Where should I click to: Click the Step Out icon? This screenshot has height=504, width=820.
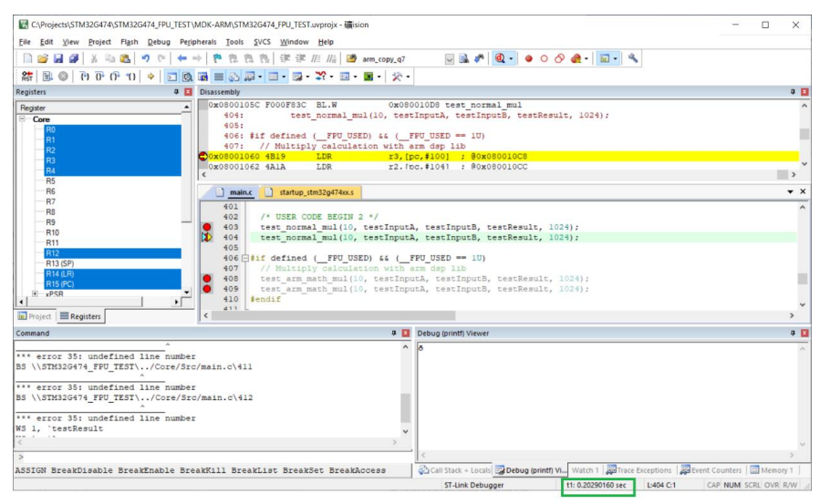point(115,77)
